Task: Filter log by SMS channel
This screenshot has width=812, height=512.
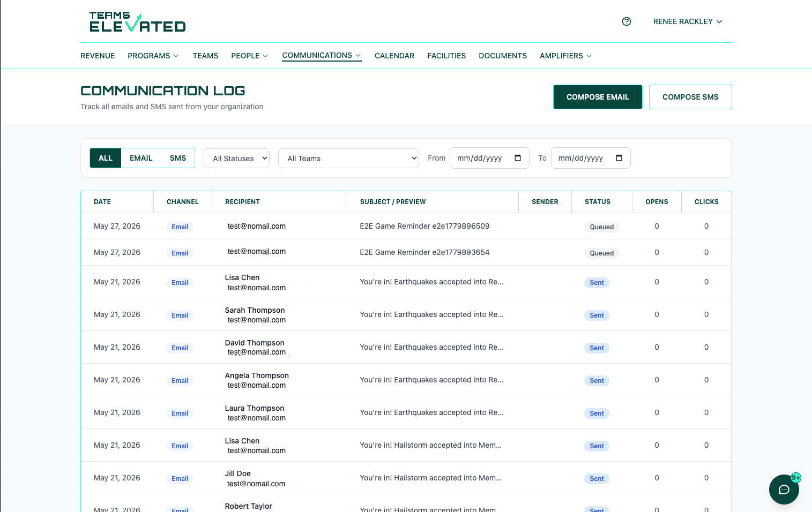Action: coord(178,158)
